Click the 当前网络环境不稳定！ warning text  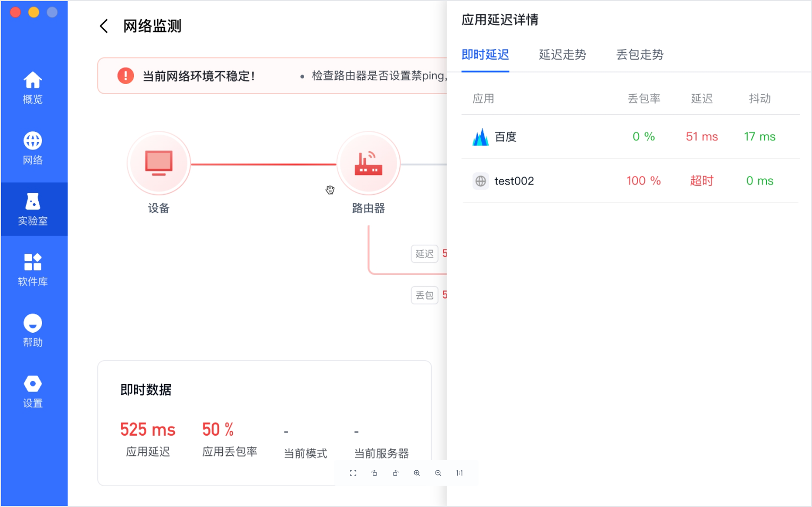coord(199,76)
